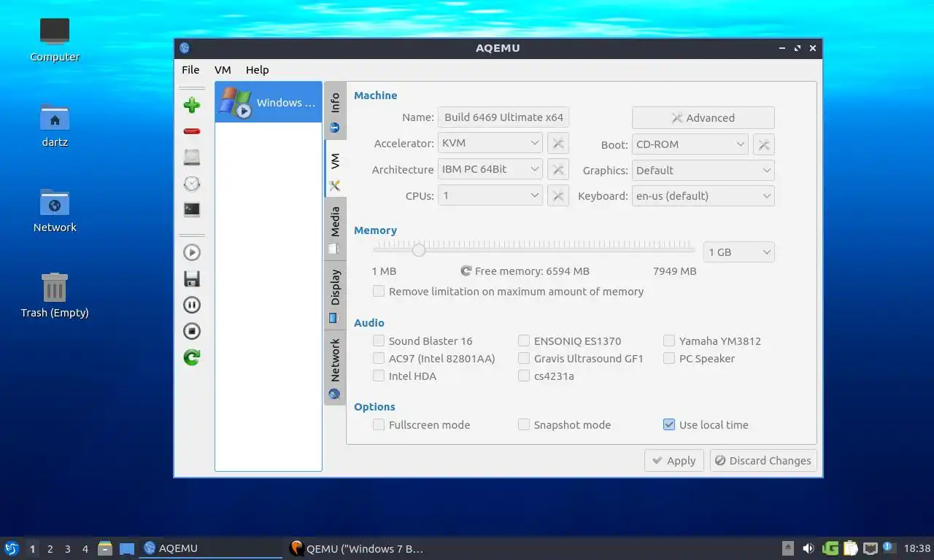Open the dartz home folder icon
This screenshot has width=934, height=560.
point(55,125)
